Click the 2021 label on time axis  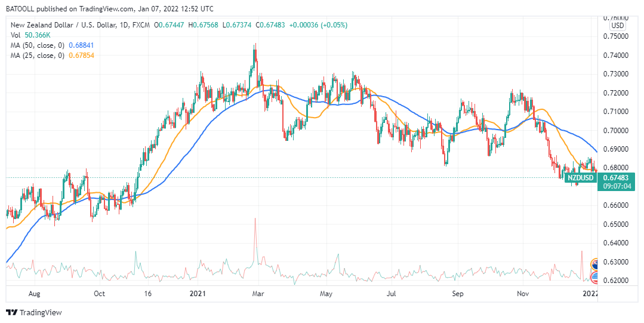click(x=198, y=294)
